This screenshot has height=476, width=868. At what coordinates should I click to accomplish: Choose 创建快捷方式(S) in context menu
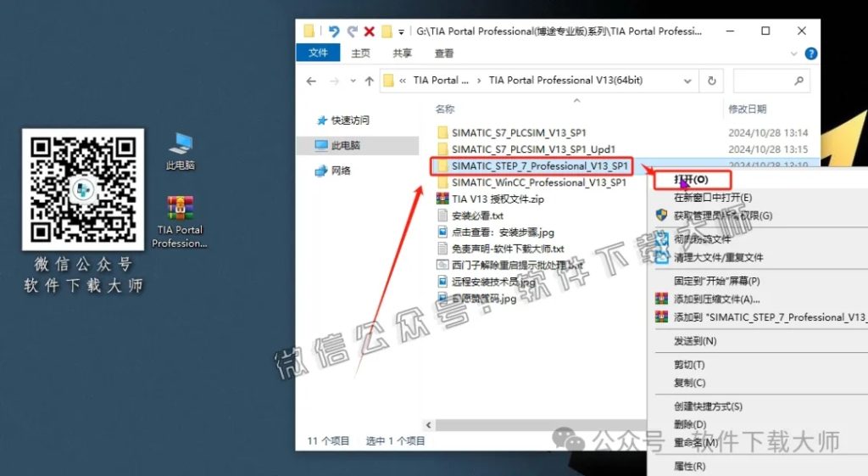708,406
